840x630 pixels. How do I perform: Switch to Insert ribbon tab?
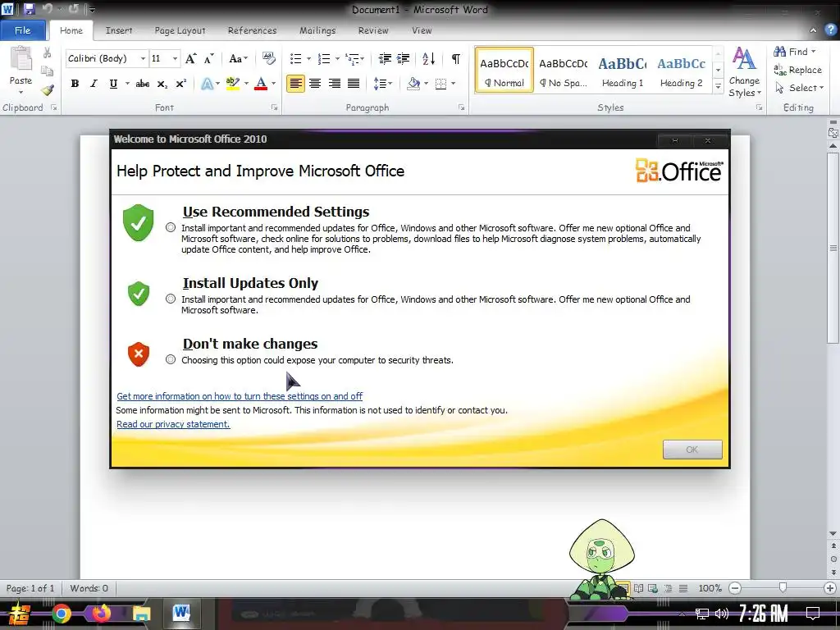119,30
